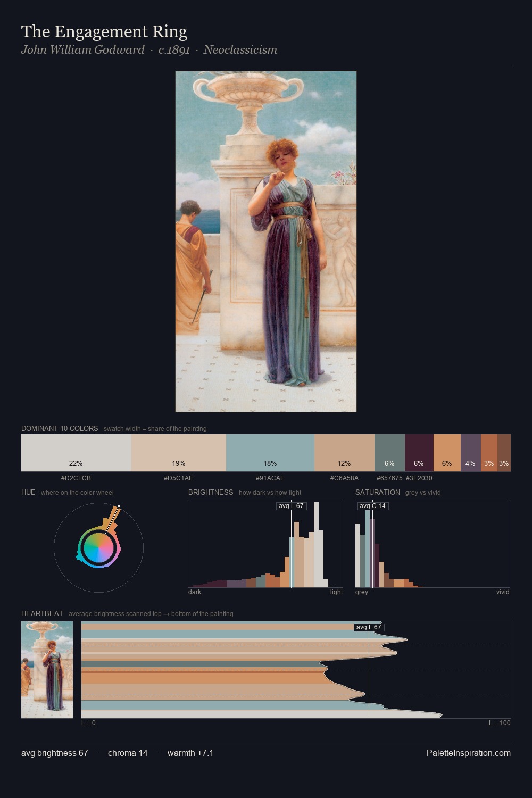Viewport: 532px width, 798px height.
Task: Click the avg L 67 label in Brightness histogram
Action: (x=292, y=506)
